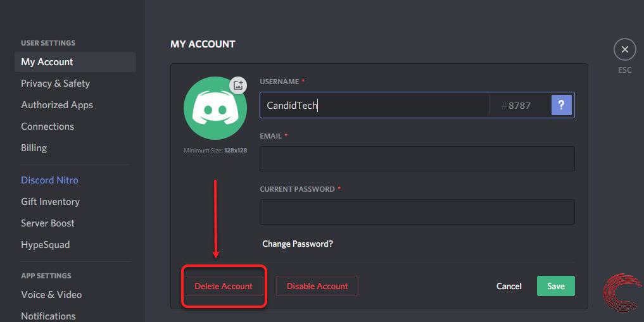644x322 pixels.
Task: Click the upload avatar image icon
Action: coord(238,85)
